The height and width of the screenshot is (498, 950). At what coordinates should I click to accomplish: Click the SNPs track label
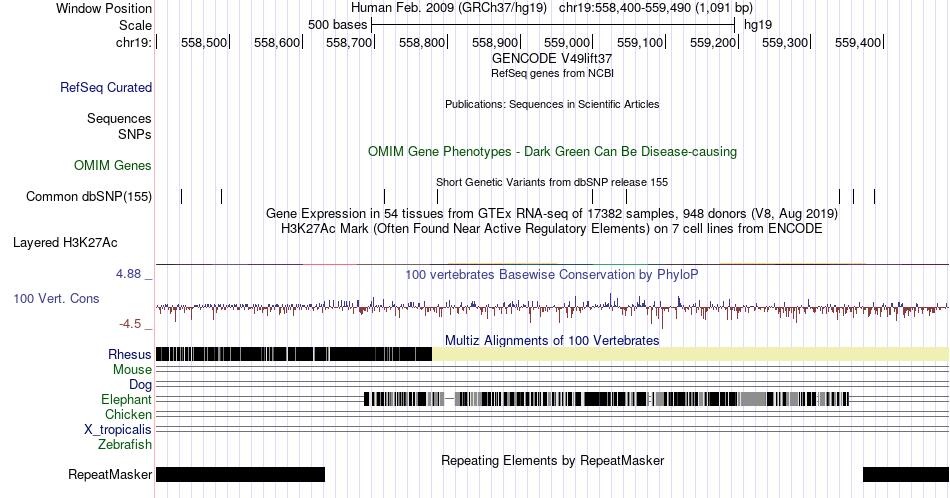point(135,134)
